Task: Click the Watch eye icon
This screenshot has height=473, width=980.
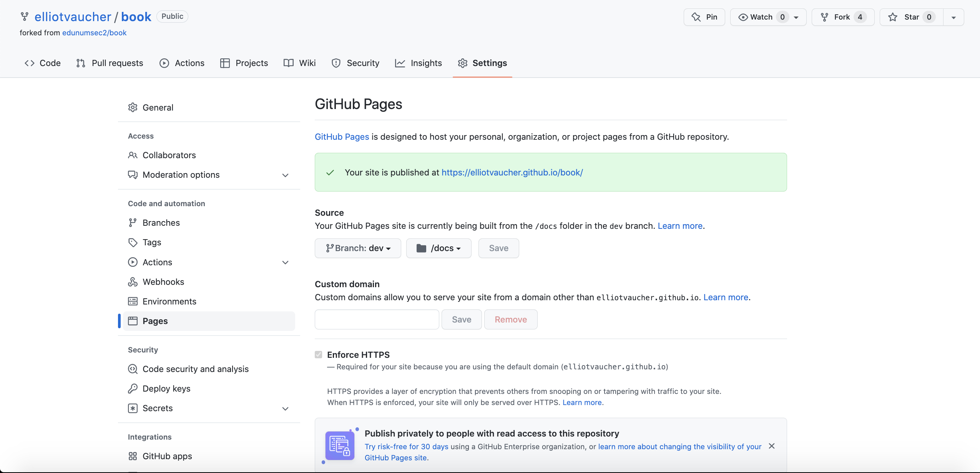Action: 743,17
